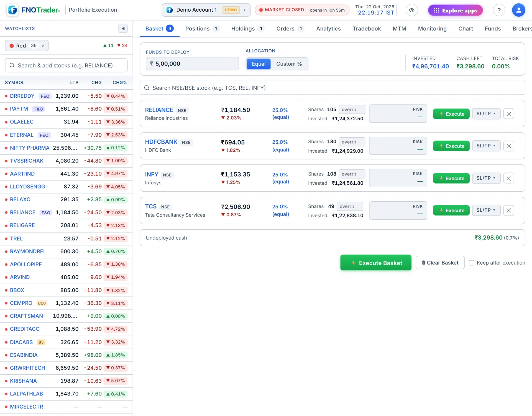The image size is (532, 416).
Task: Click the HDFCBANK shares override field
Action: pyautogui.click(x=352, y=142)
